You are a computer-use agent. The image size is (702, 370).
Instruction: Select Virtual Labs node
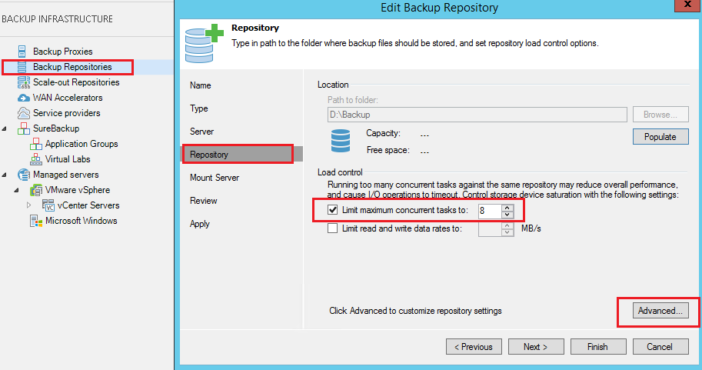point(68,159)
